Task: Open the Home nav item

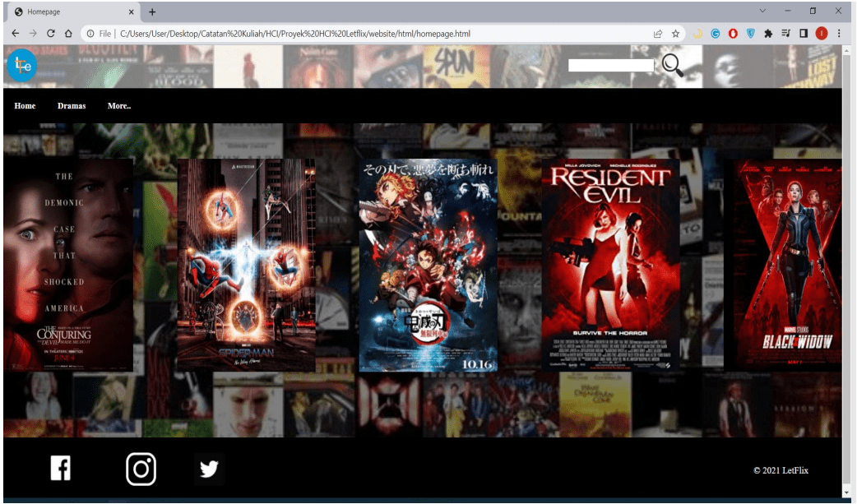Action: click(25, 106)
